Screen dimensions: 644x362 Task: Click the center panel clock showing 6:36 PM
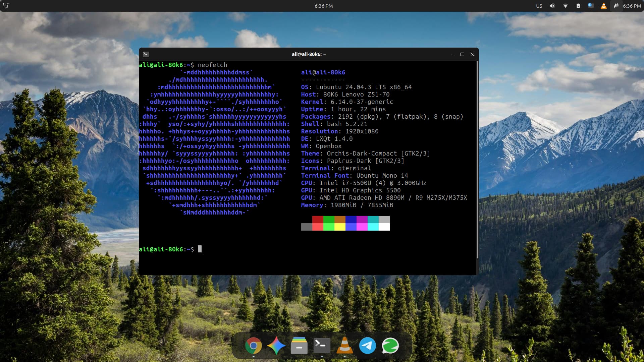click(x=323, y=6)
